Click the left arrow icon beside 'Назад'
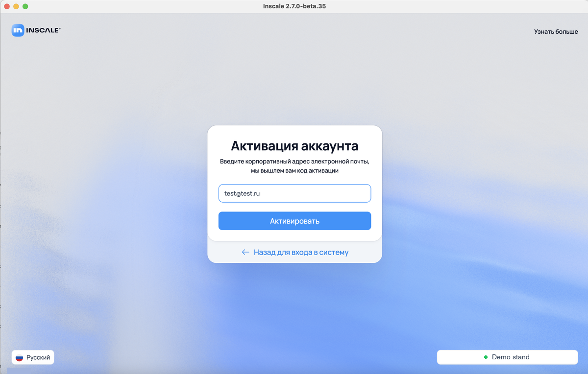588x374 pixels. point(245,252)
